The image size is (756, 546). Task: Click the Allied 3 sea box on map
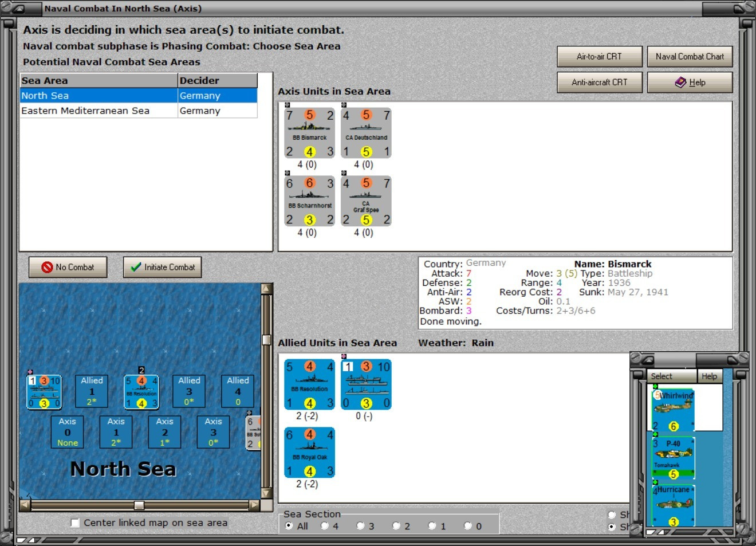click(189, 391)
